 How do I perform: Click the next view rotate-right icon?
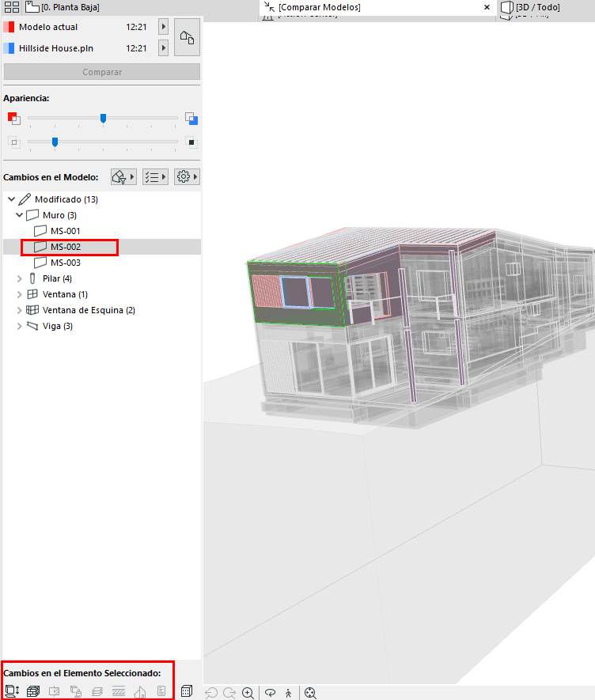click(x=229, y=693)
